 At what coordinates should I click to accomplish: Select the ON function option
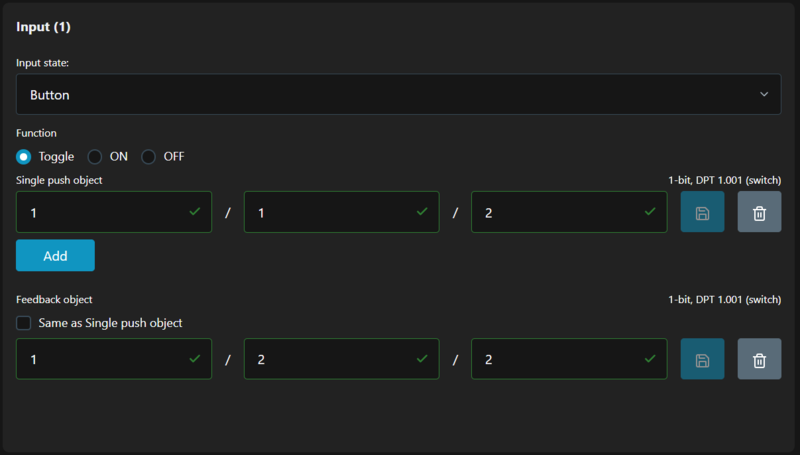96,156
